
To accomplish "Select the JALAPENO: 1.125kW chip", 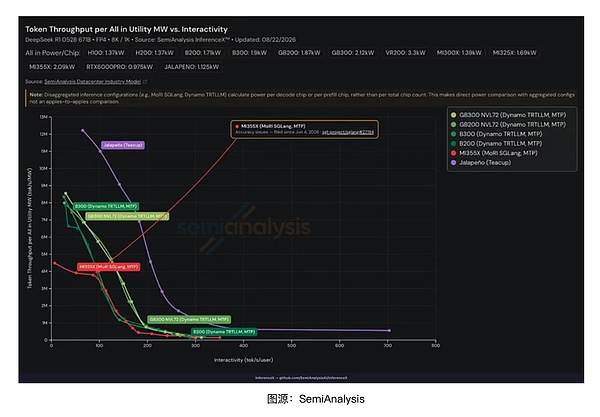I will pyautogui.click(x=191, y=67).
